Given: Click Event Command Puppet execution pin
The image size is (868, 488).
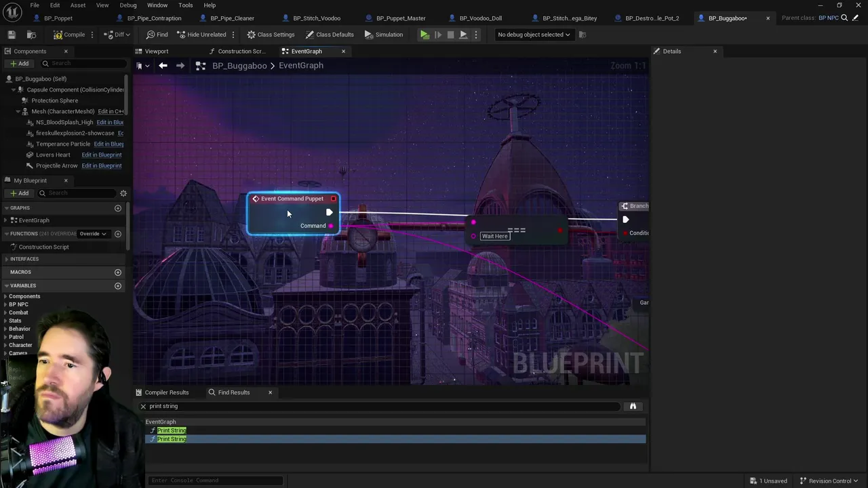Looking at the screenshot, I should point(329,213).
